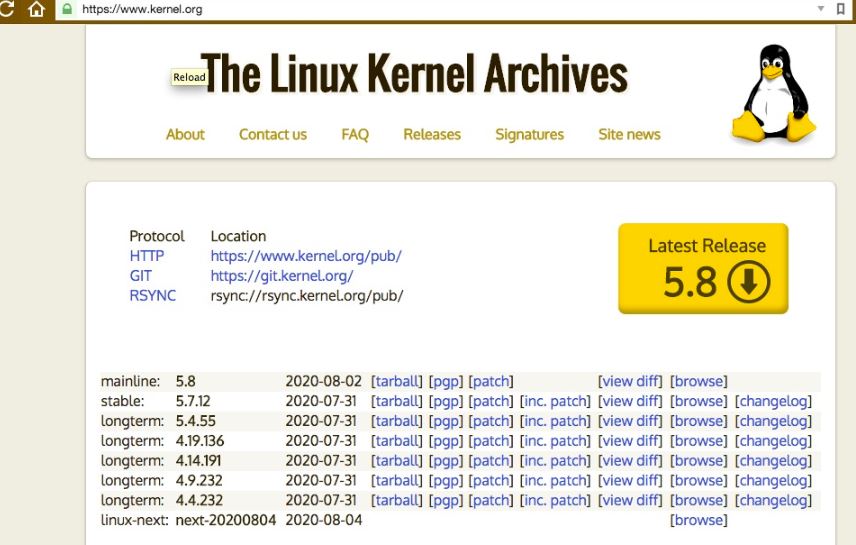Open inc. patch for stable 5.7.12
This screenshot has width=856, height=545.
[555, 401]
